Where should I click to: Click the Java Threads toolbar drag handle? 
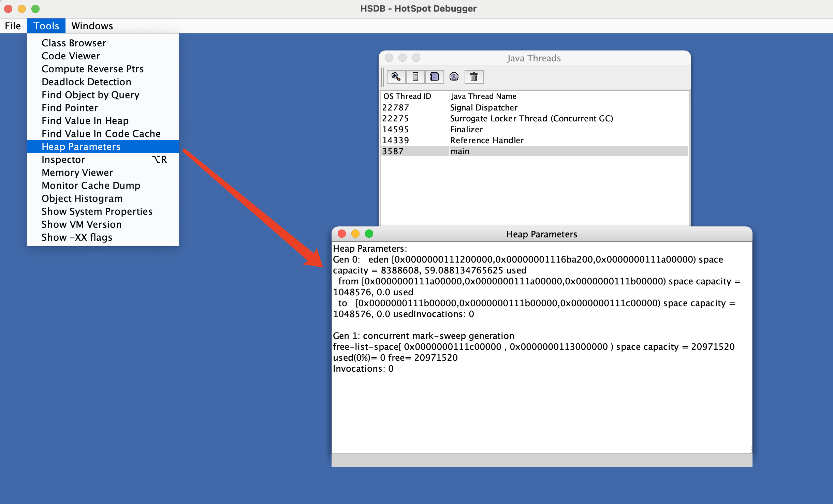(383, 77)
